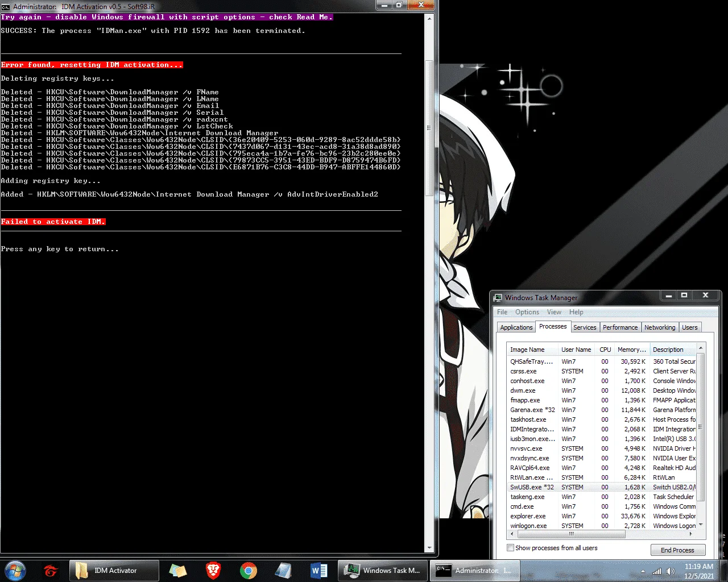This screenshot has height=582, width=728.
Task: Select taskeng.exe process row
Action: [x=602, y=497]
